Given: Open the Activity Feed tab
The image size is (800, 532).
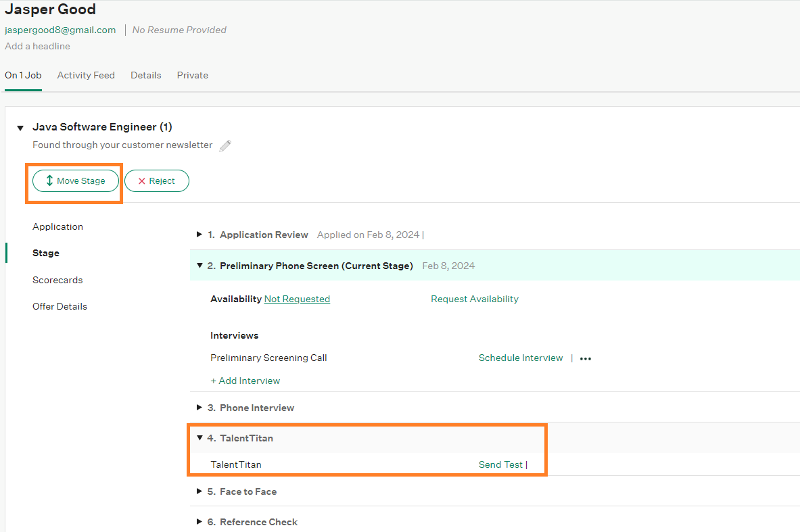Looking at the screenshot, I should (x=86, y=75).
